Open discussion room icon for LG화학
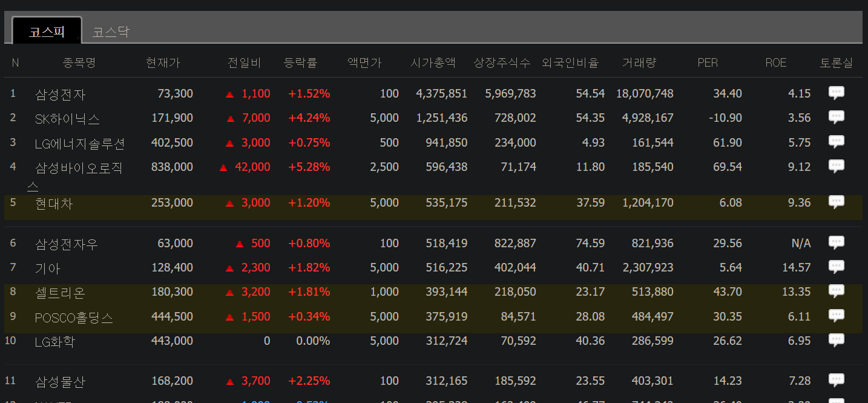Screen dimensions: 868x403 pos(837,341)
